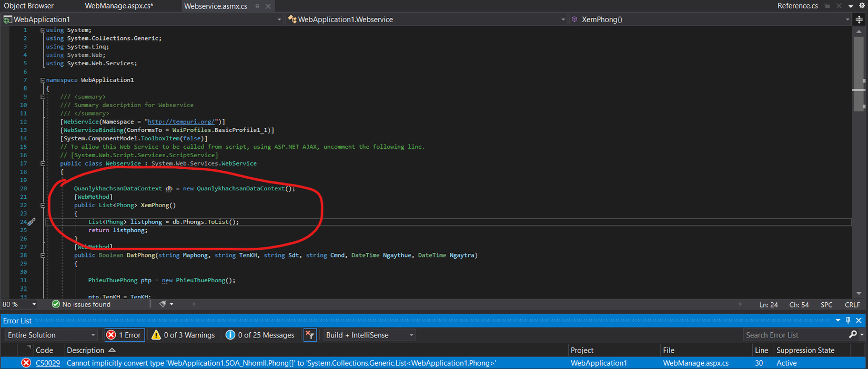Open the 'Build + IntelliSense' dropdown
Image resolution: width=868 pixels, height=369 pixels.
tap(369, 335)
